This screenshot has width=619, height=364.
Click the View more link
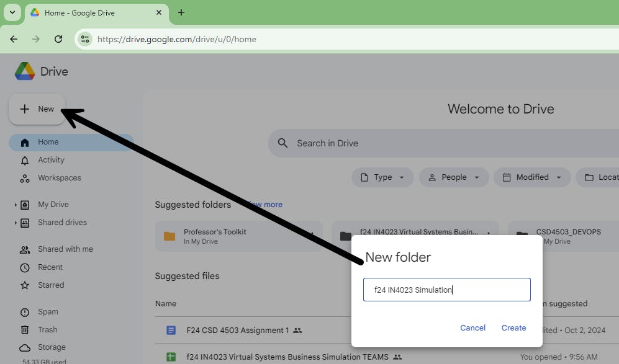(265, 204)
